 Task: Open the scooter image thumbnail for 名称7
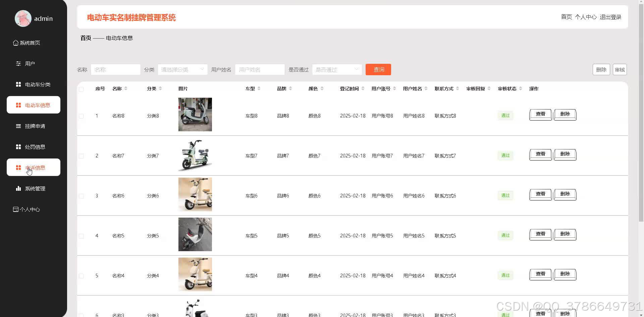coord(195,155)
